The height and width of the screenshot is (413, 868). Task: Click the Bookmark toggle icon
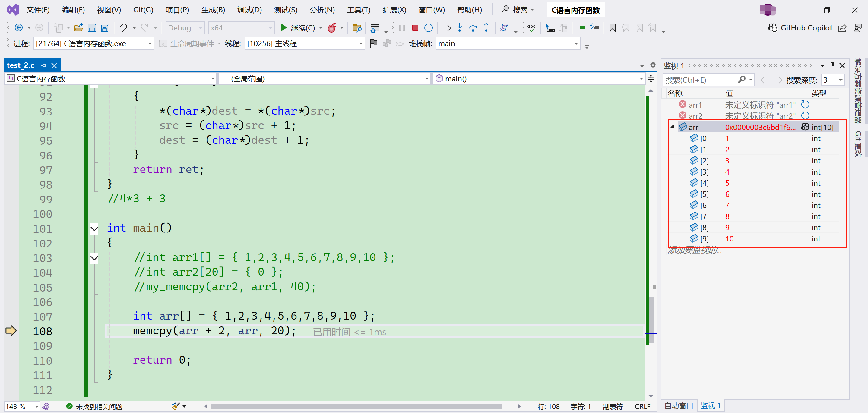click(x=612, y=28)
